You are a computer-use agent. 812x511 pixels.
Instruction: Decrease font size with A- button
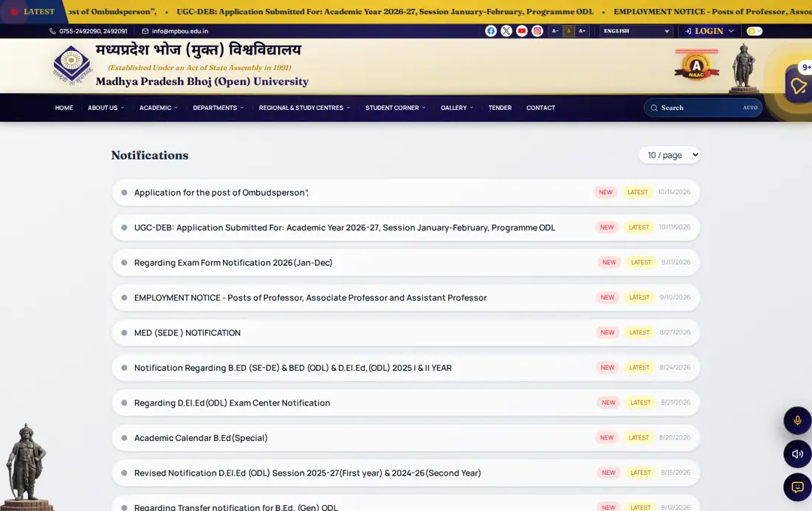(554, 31)
